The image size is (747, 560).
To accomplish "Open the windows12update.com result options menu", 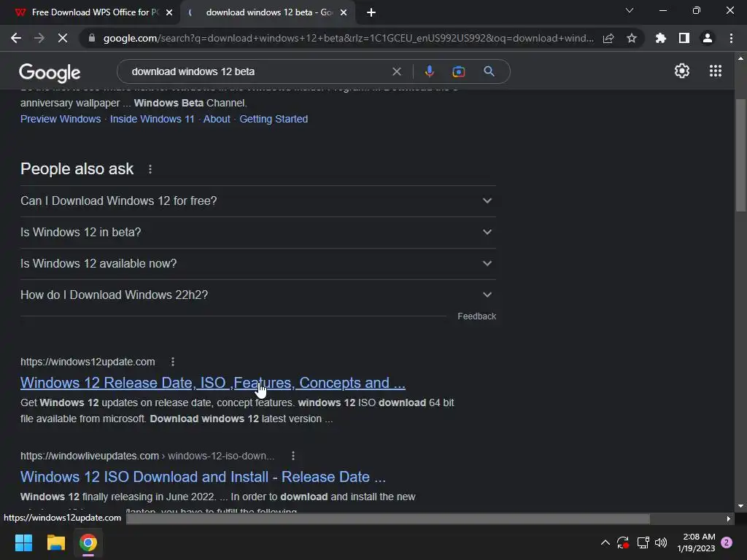I will pos(173,362).
